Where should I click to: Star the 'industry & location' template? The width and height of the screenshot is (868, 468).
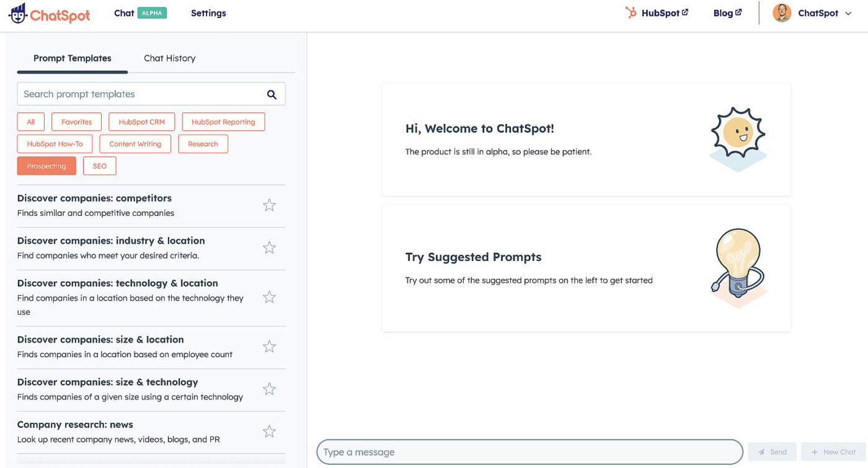[x=269, y=248]
